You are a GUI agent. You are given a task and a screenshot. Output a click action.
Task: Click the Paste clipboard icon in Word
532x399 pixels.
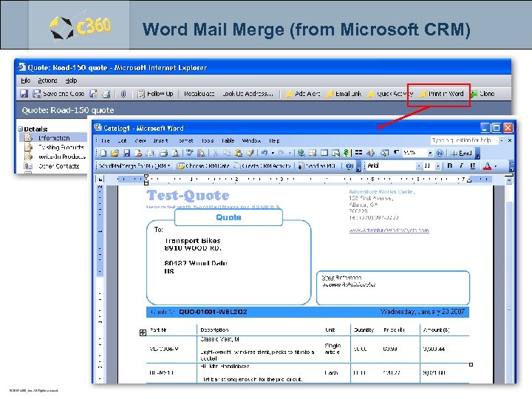pos(238,154)
